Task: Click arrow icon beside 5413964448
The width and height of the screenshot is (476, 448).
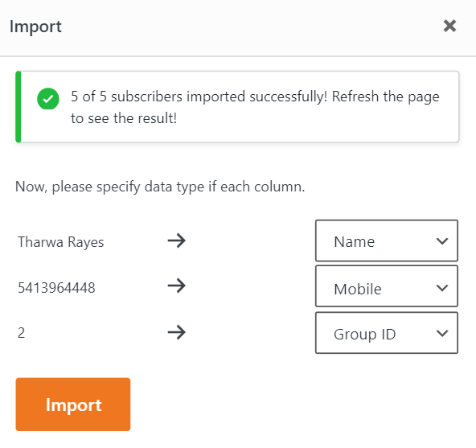Action: pos(177,286)
